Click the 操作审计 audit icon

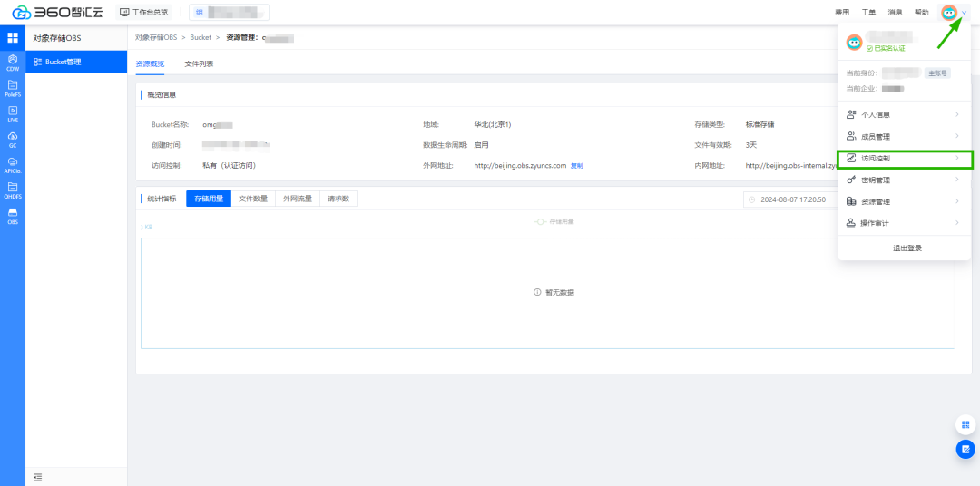pos(850,223)
